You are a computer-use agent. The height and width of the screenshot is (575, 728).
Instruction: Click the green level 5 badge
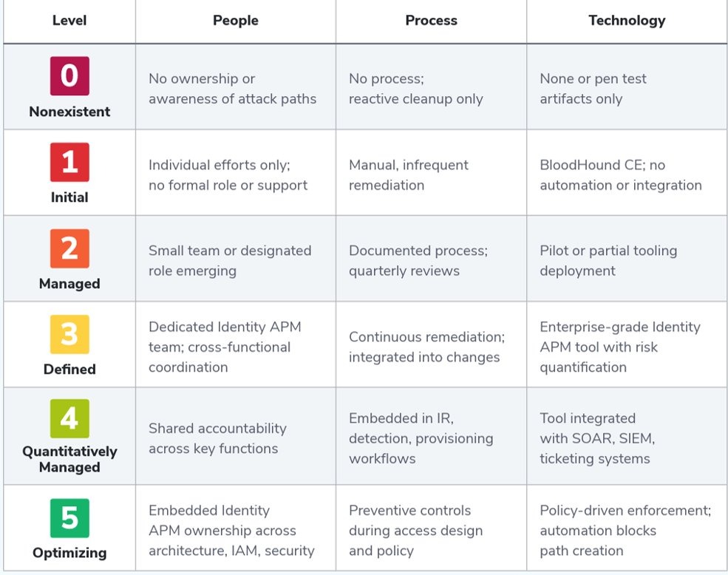click(x=69, y=518)
